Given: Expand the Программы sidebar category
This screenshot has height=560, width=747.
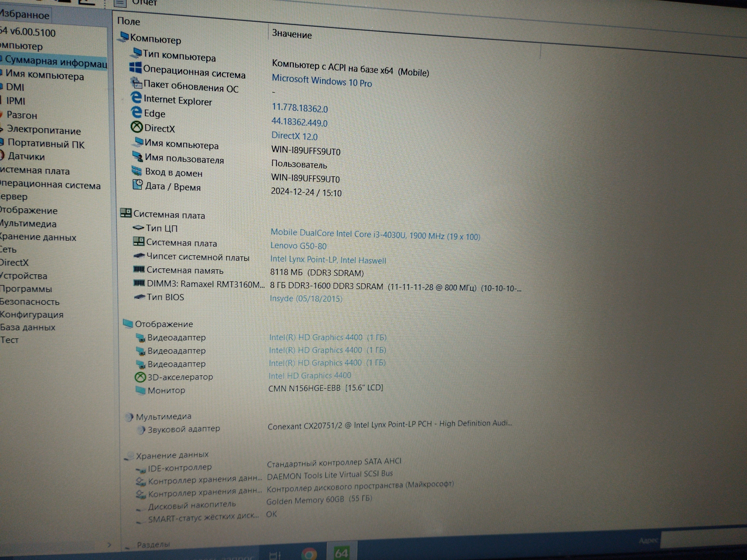Looking at the screenshot, I should click(26, 289).
